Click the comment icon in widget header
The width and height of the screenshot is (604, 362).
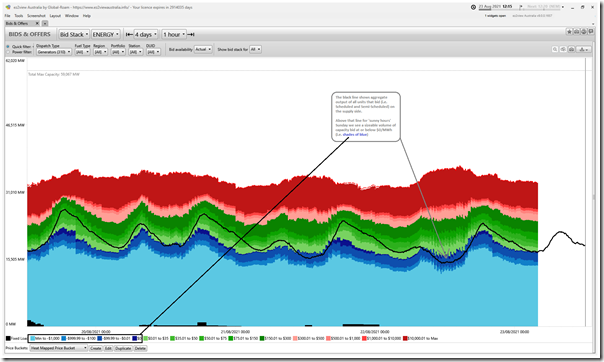tap(591, 32)
